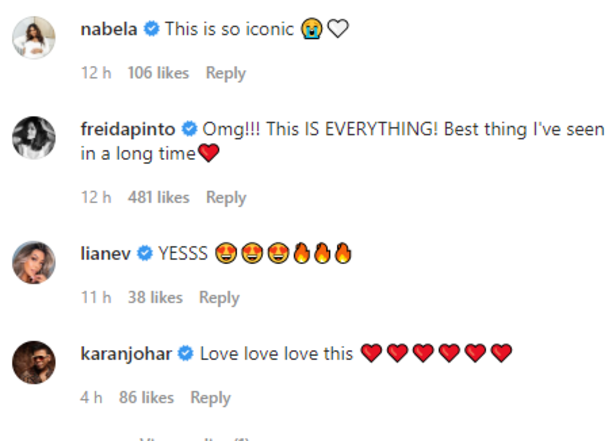
Task: Click the verified badge beside lianev
Action: pyautogui.click(x=141, y=254)
